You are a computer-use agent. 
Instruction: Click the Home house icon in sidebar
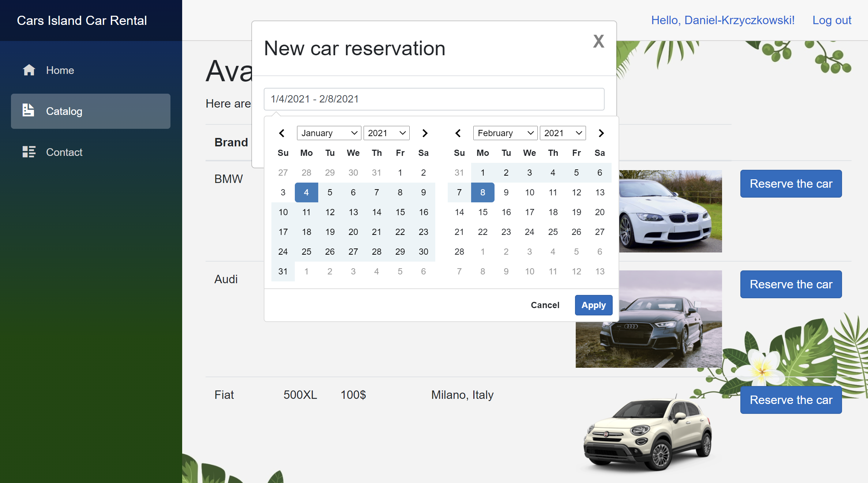coord(29,70)
